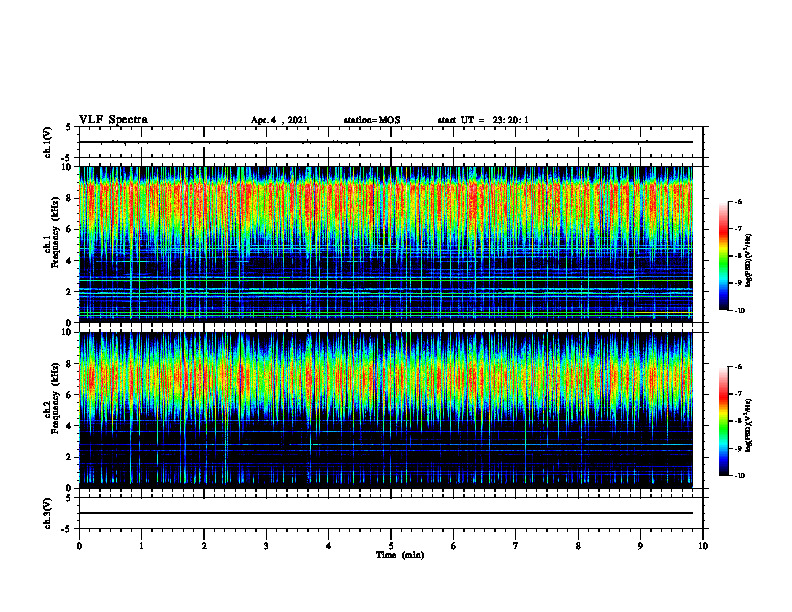Click the "ch.3(V)" axis label
The height and width of the screenshot is (612, 792).
pos(47,513)
